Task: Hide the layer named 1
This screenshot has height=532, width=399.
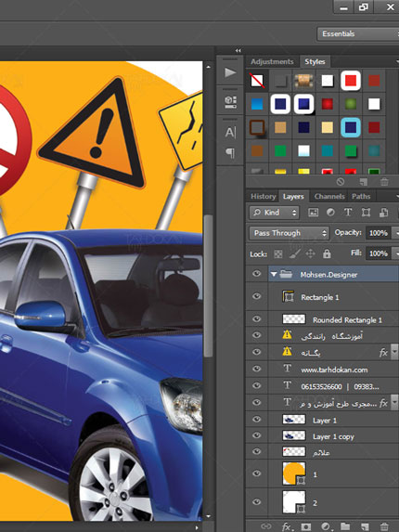Action: pyautogui.click(x=257, y=474)
